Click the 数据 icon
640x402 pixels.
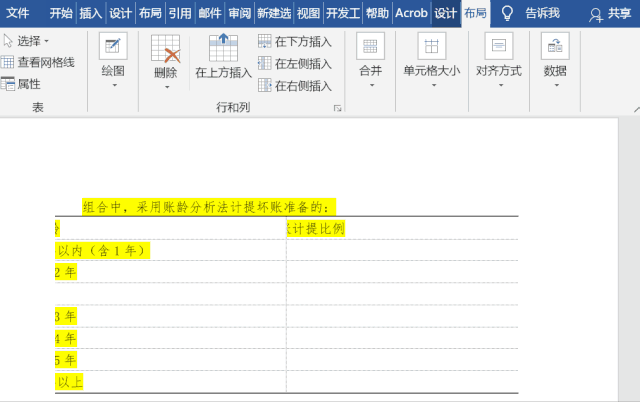(x=555, y=46)
